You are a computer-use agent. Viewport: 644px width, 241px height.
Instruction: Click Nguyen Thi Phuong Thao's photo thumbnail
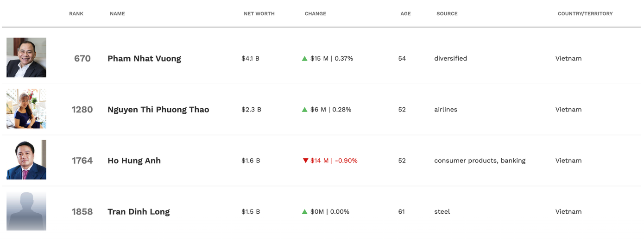click(x=26, y=109)
